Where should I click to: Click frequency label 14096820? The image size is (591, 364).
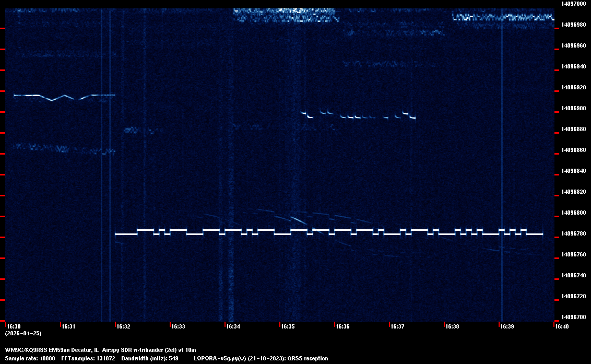point(574,192)
